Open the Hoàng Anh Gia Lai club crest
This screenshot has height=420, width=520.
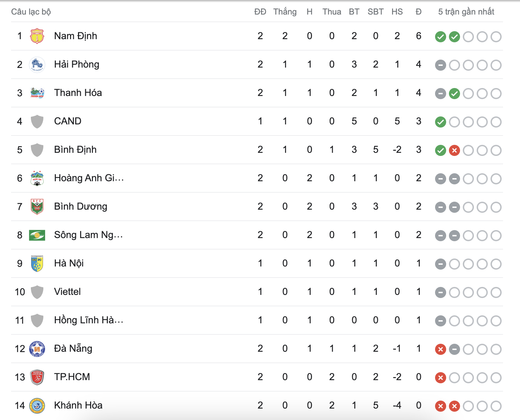point(37,178)
